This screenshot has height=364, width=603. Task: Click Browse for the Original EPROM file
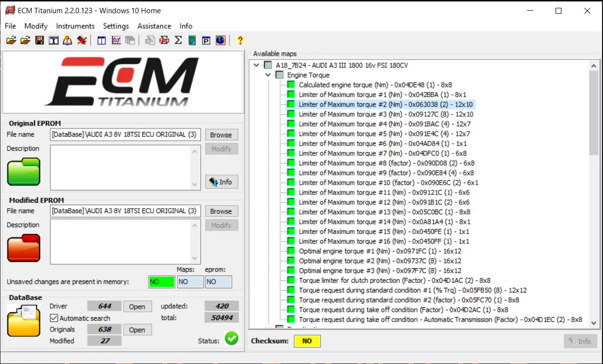221,135
